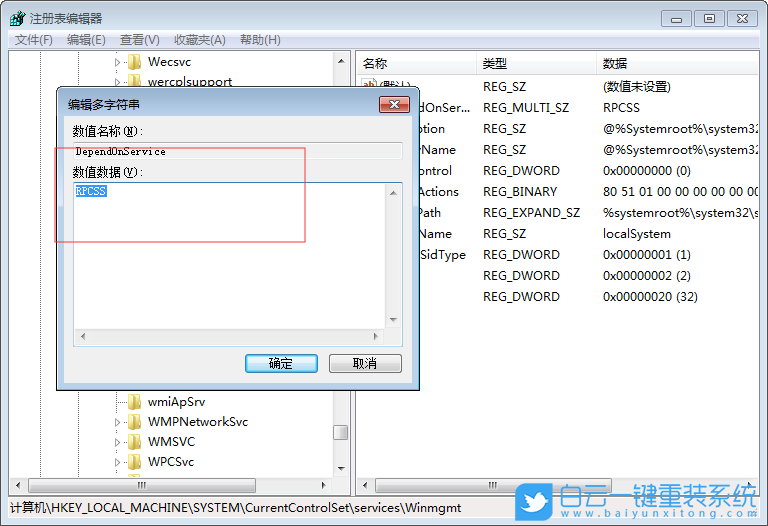Select the Wecsvc tree item
The width and height of the screenshot is (768, 526).
click(169, 62)
